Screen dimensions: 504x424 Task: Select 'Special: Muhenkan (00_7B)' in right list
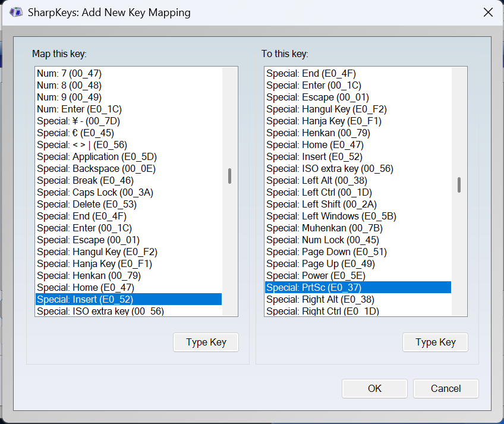[x=358, y=228]
